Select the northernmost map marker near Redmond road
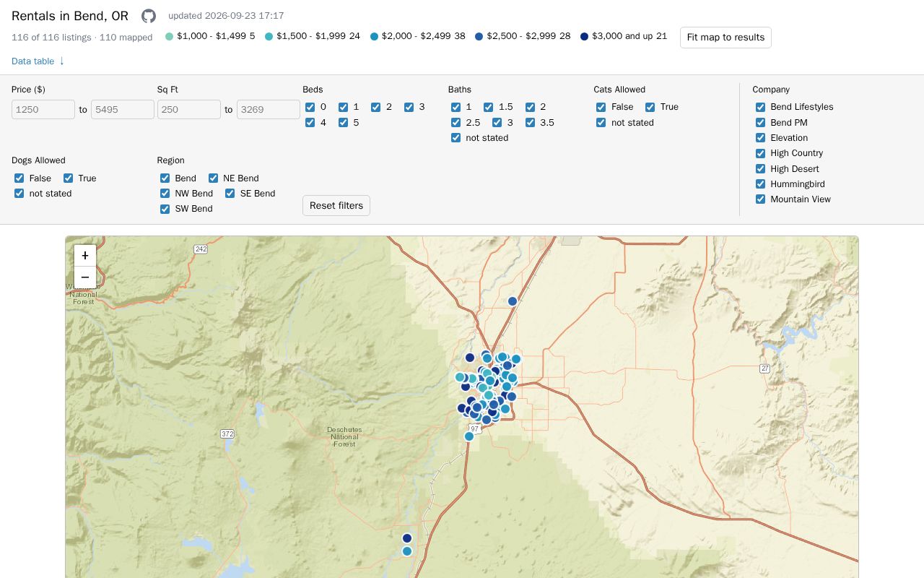The width and height of the screenshot is (924, 578). point(513,301)
